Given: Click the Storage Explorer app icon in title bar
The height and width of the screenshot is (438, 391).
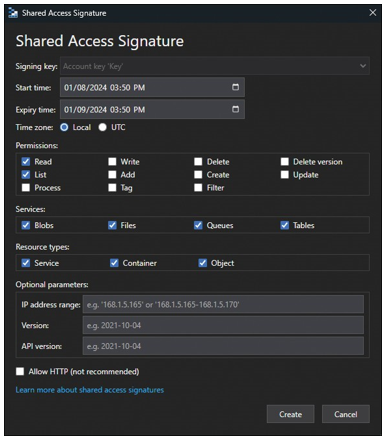Looking at the screenshot, I should tap(13, 13).
